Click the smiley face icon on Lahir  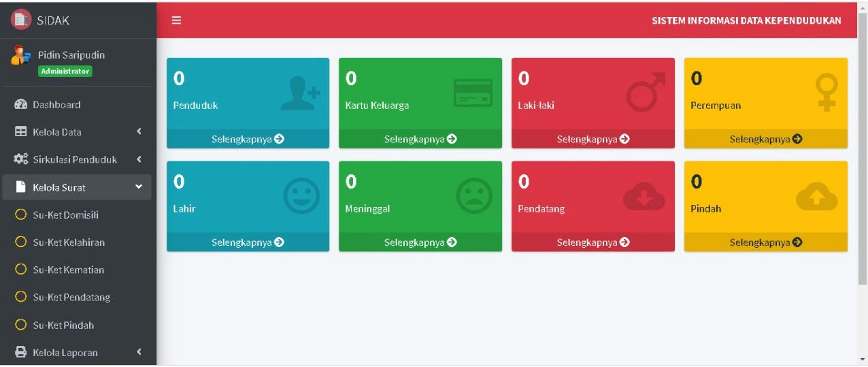301,196
